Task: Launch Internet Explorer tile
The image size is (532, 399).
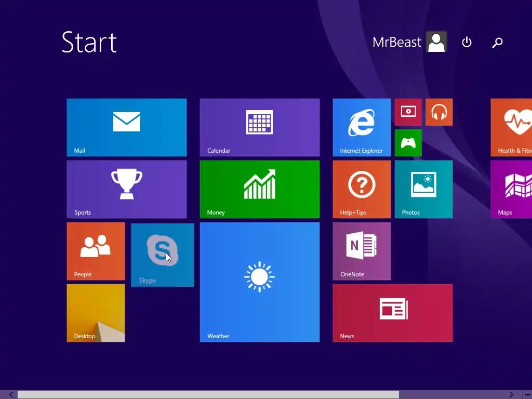Action: pyautogui.click(x=362, y=128)
